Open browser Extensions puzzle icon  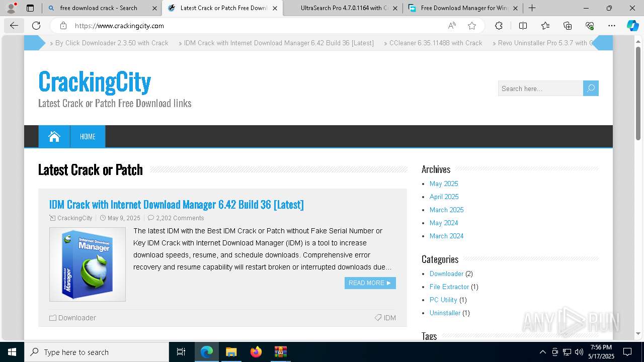(x=499, y=26)
